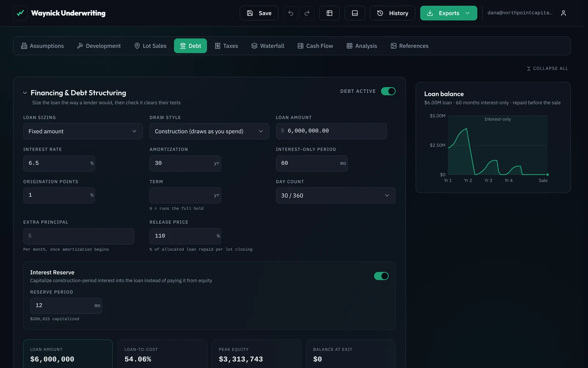Click the Waynick Underwriting logo icon
This screenshot has height=368, width=588.
[20, 13]
